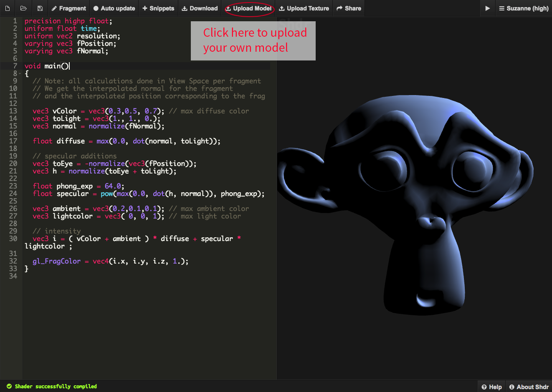Click the 'varying vec3 fNormal;' line

click(x=66, y=51)
